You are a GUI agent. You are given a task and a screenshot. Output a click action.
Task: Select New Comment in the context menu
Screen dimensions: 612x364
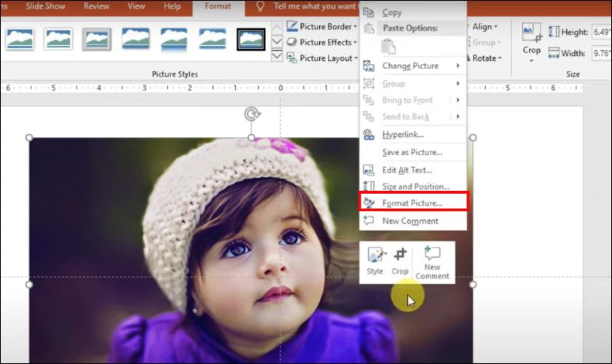pos(412,221)
